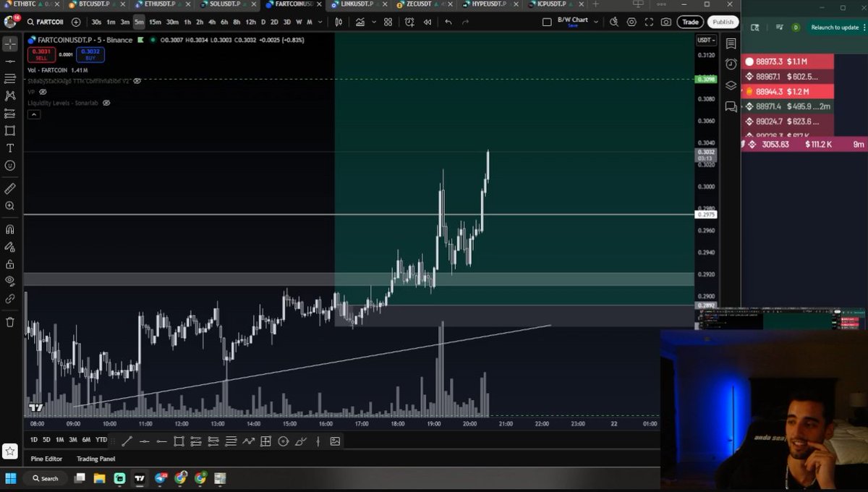Click the Trade button
The image size is (868, 492).
pyautogui.click(x=690, y=22)
